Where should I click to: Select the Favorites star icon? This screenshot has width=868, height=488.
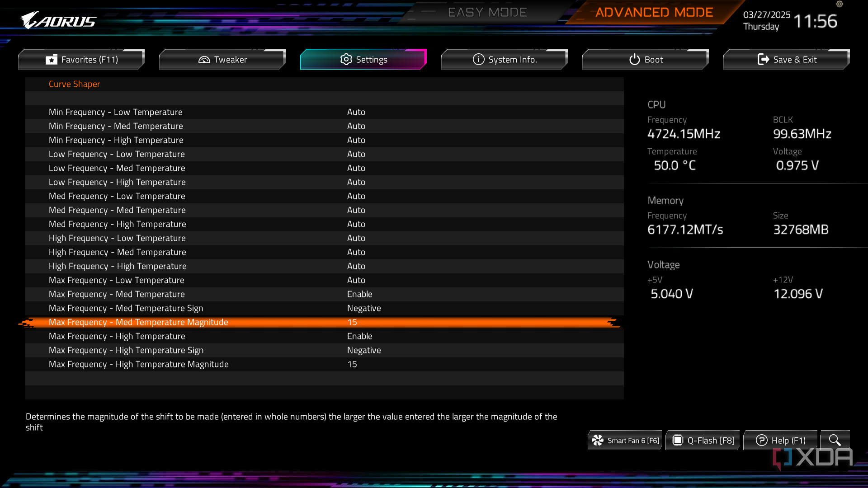click(x=51, y=59)
